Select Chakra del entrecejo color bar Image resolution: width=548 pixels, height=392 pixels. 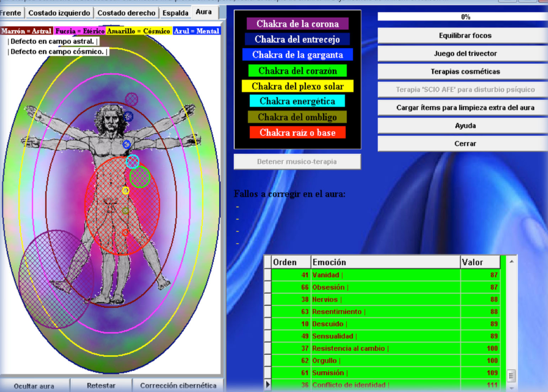297,39
